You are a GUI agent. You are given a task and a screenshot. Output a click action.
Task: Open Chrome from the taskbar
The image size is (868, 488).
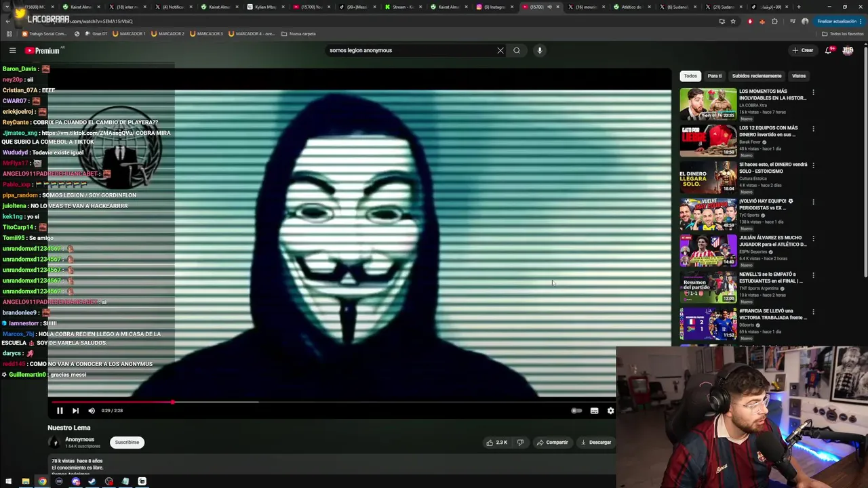click(42, 482)
